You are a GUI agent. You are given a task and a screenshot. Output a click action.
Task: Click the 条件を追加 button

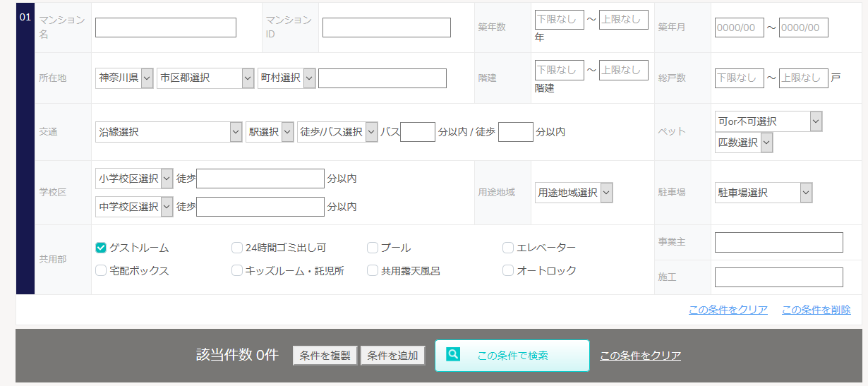pos(392,356)
